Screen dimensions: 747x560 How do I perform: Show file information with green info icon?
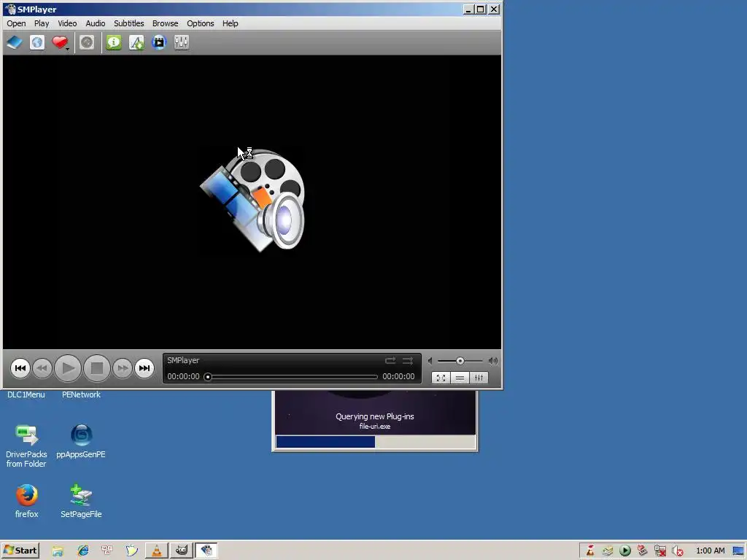(113, 42)
